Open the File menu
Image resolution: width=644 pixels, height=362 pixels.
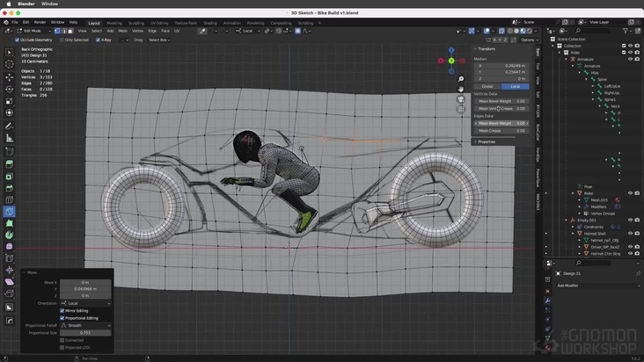[15, 22]
